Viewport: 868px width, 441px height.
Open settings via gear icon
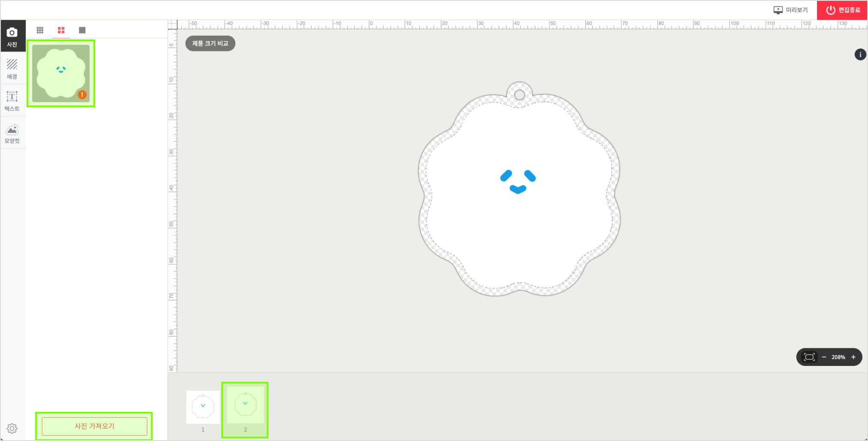12,428
